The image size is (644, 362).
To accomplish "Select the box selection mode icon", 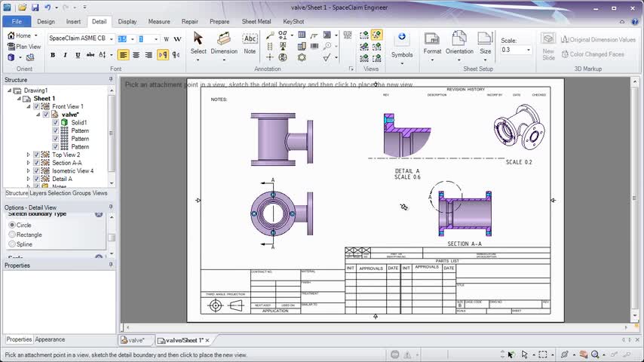I will 543,354.
